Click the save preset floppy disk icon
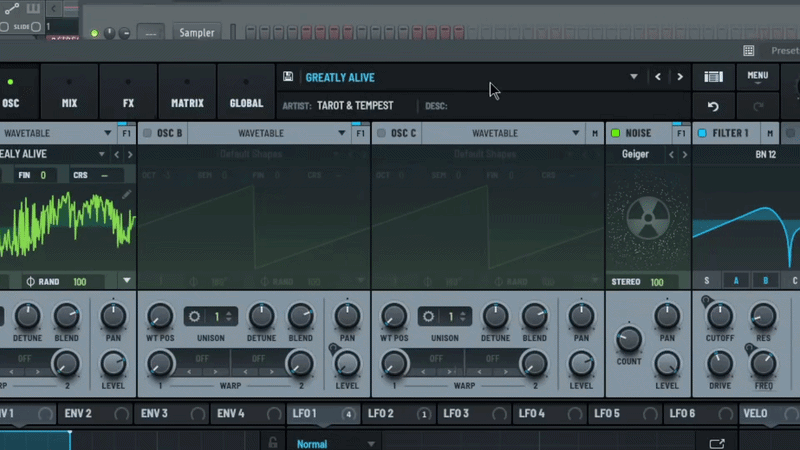Image resolution: width=800 pixels, height=450 pixels. pos(288,77)
